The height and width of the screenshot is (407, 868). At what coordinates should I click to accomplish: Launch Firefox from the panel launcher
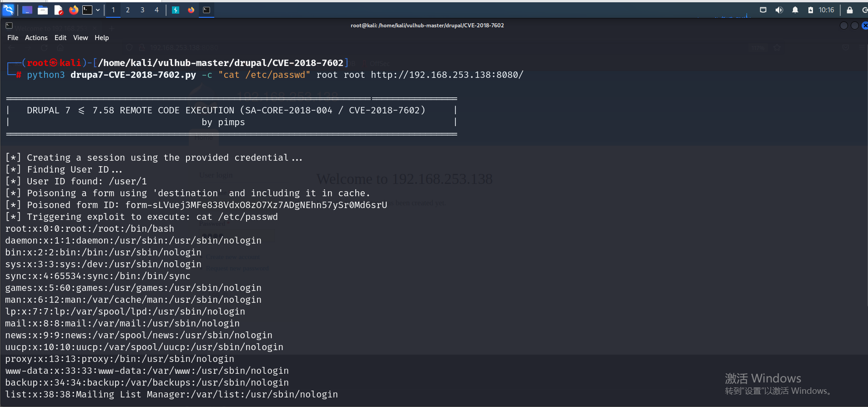73,10
